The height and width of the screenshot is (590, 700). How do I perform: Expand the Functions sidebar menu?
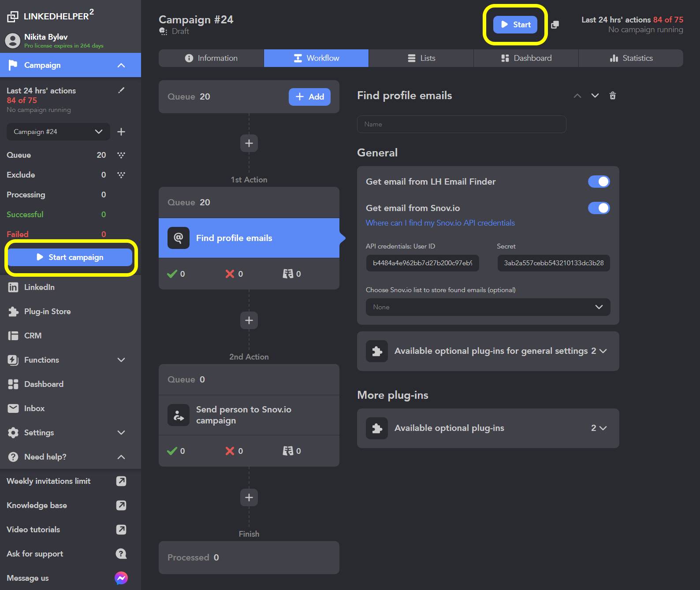click(x=121, y=360)
